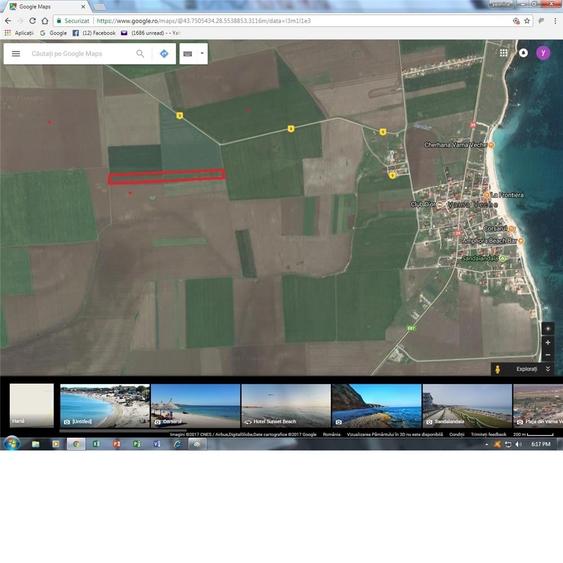
Task: Click the Club d'Or place pin
Action: pos(441,205)
